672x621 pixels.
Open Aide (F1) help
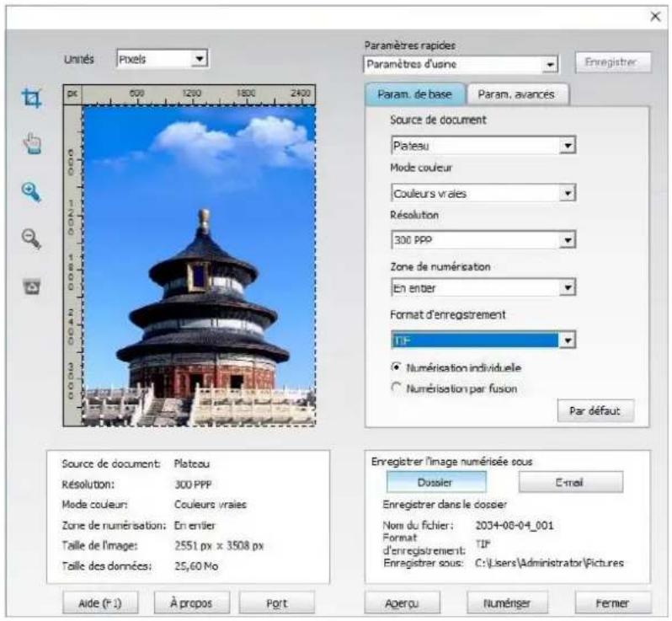click(100, 603)
